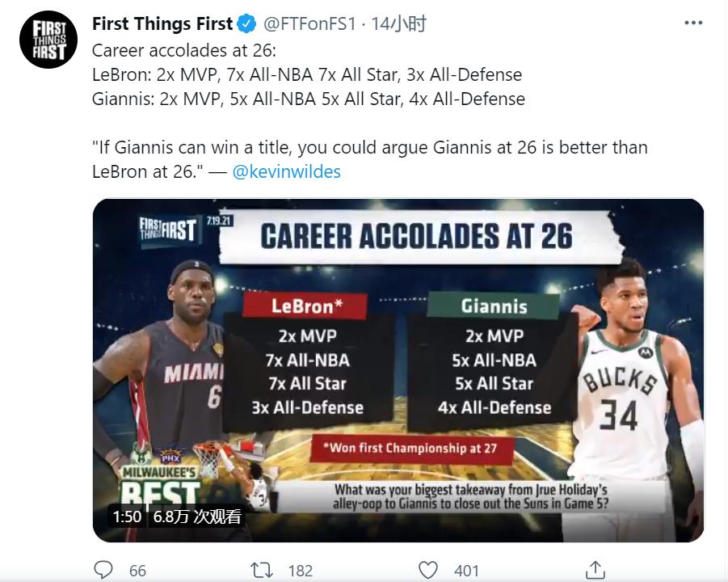Click the "Career accolades at 26:" tweet text
Screen dimensions: 728x582
click(184, 50)
